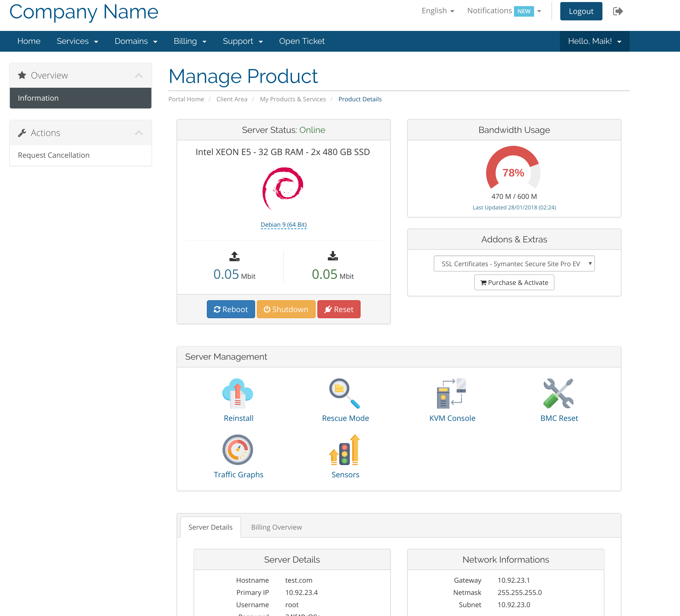
Task: Click the blue Reboot button
Action: 231,309
